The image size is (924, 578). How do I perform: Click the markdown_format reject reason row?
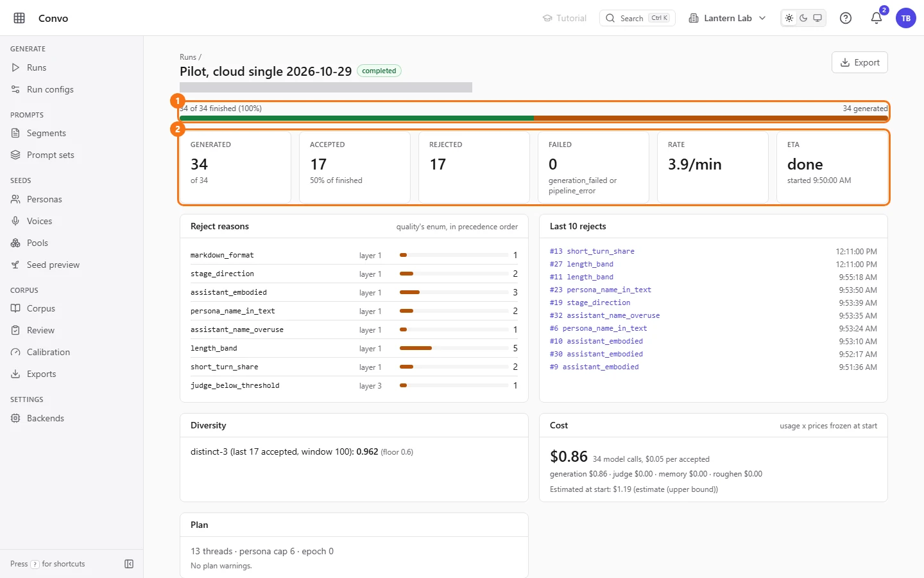[x=354, y=255]
